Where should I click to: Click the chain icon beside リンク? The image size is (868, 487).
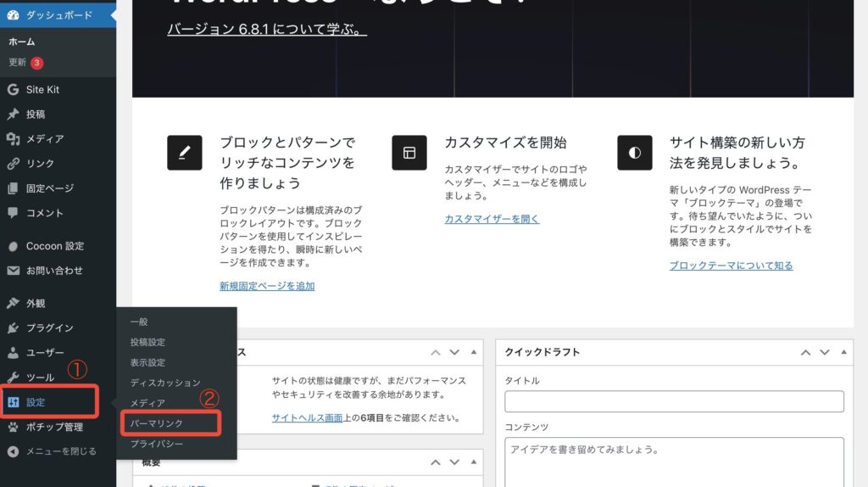(x=13, y=164)
